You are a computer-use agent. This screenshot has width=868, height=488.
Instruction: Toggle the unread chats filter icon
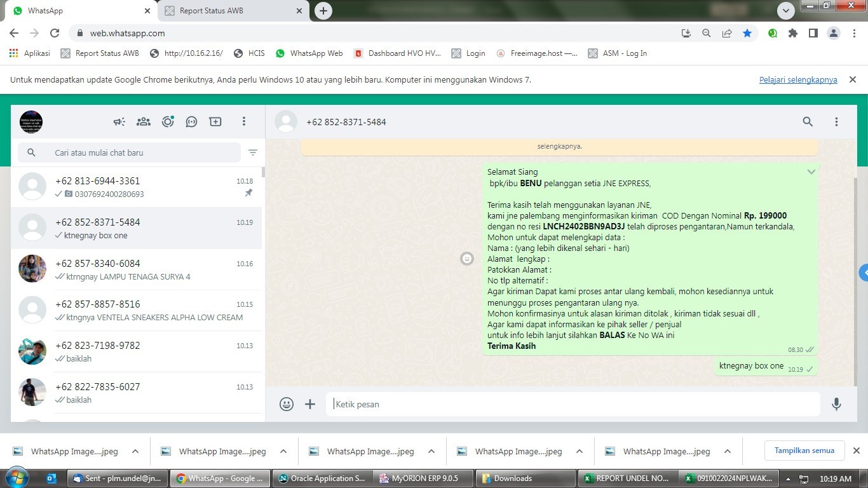(x=253, y=152)
